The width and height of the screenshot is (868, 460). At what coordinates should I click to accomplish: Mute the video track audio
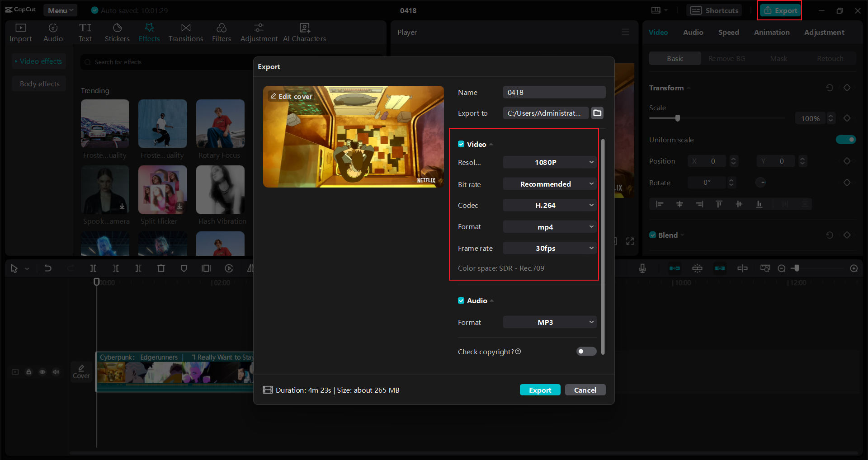[56, 372]
